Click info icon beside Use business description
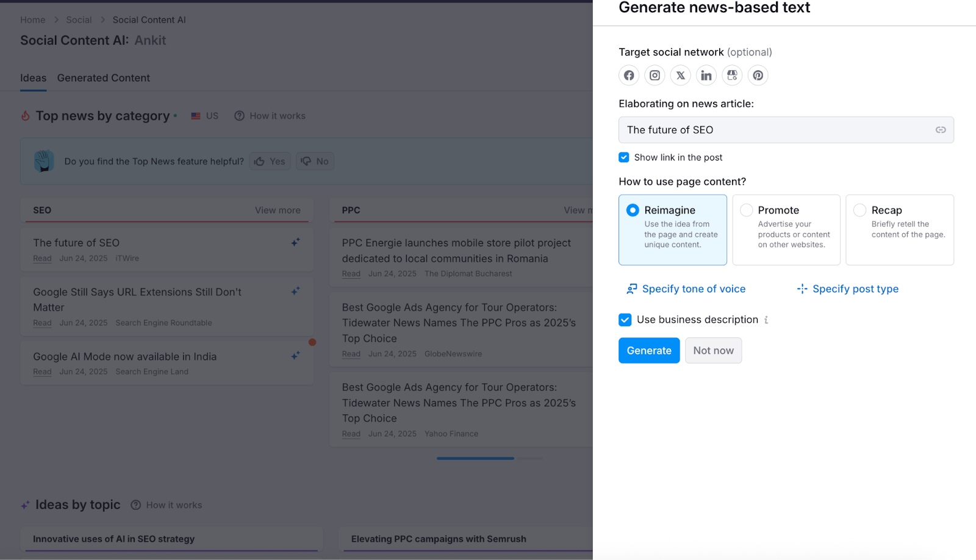The image size is (976, 560). (x=766, y=320)
